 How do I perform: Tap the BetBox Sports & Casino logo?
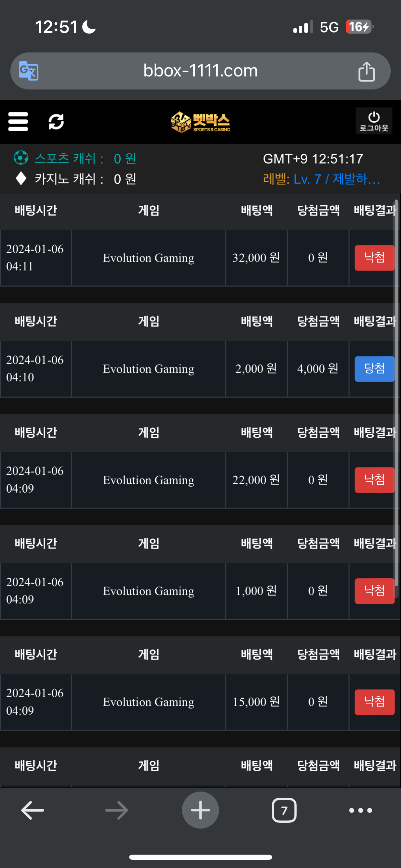pyautogui.click(x=200, y=122)
